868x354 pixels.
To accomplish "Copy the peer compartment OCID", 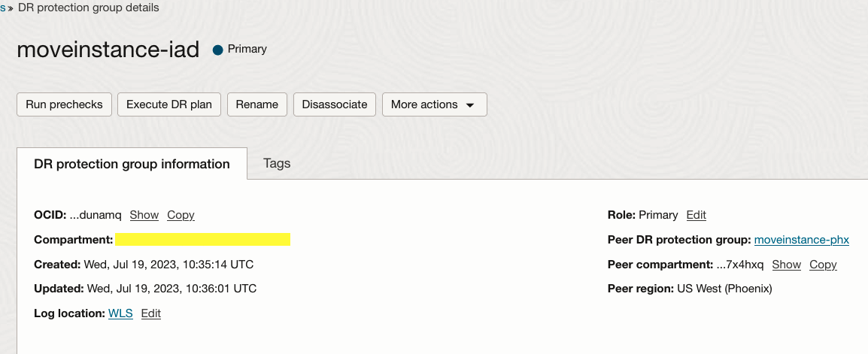I will click(823, 265).
